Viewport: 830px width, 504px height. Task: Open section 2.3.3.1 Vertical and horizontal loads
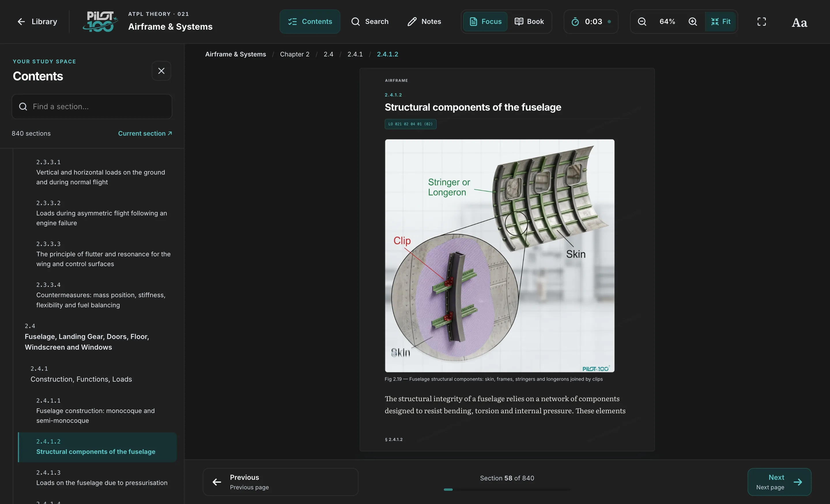pyautogui.click(x=98, y=172)
